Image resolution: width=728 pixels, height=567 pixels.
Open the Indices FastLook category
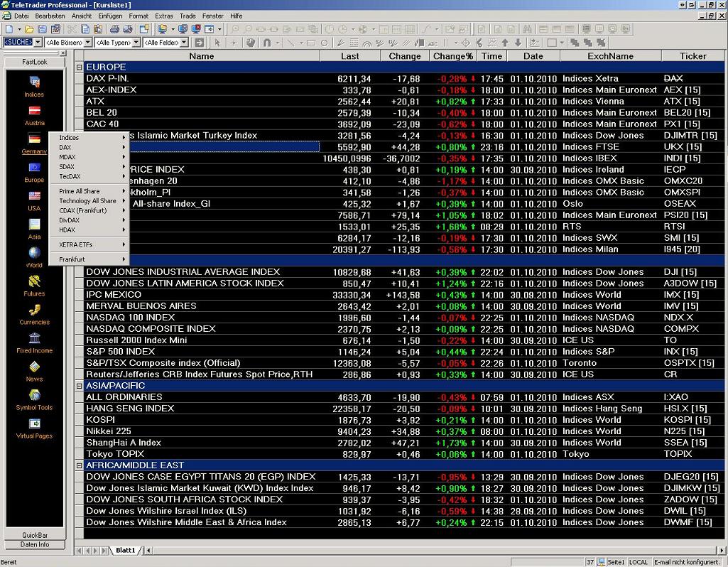coord(34,87)
